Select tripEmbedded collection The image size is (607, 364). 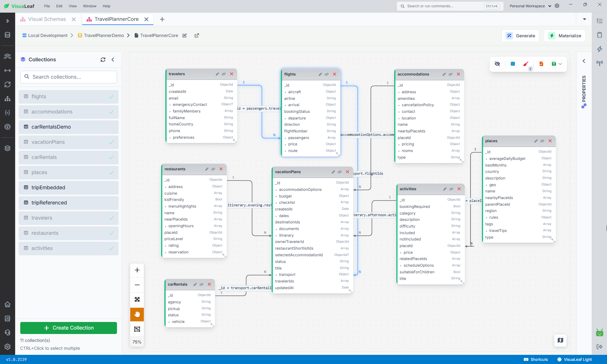[x=69, y=188]
